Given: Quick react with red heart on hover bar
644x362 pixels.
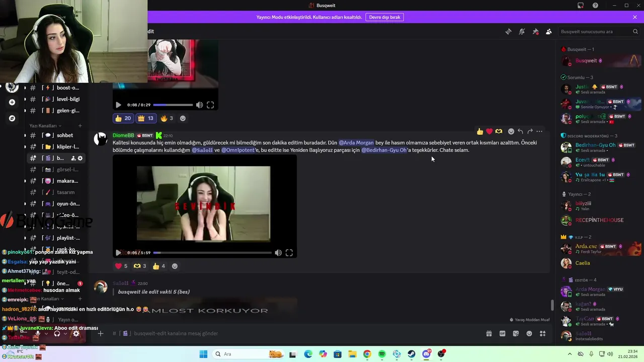Looking at the screenshot, I should coord(490,131).
